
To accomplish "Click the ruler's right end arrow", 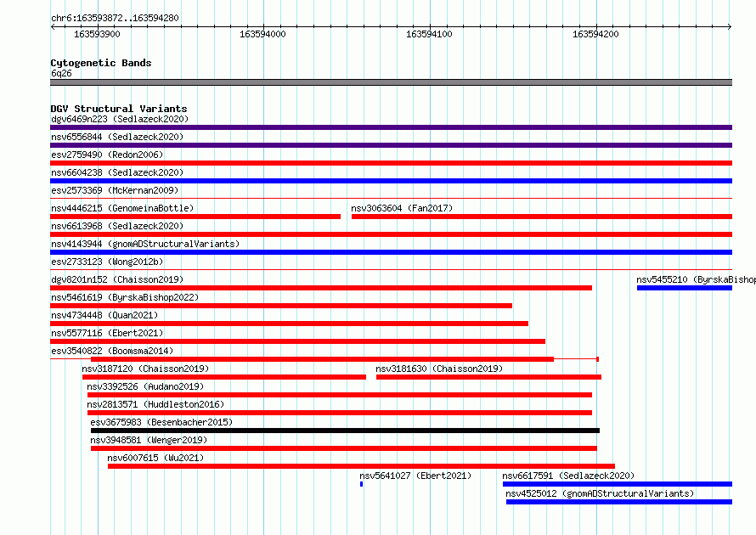I will click(x=730, y=27).
